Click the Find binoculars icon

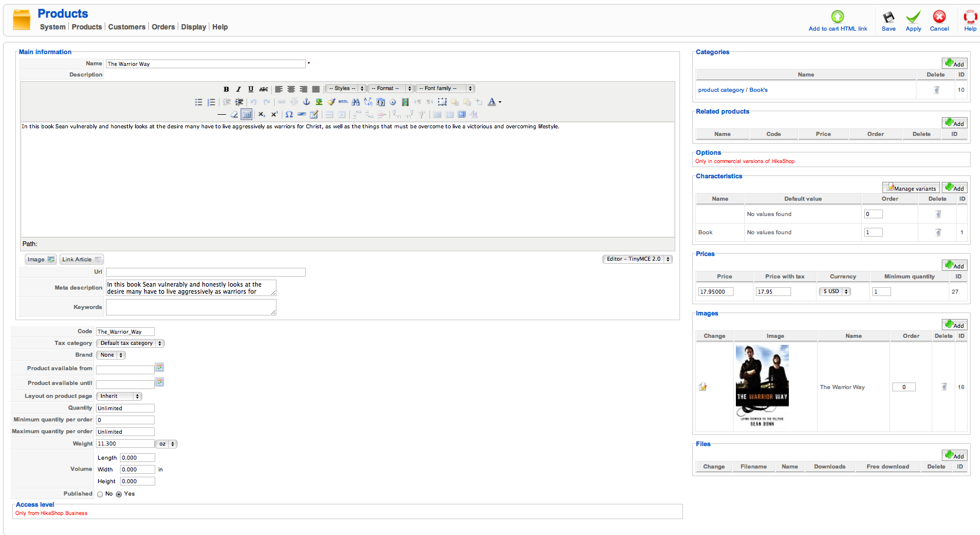pyautogui.click(x=355, y=102)
